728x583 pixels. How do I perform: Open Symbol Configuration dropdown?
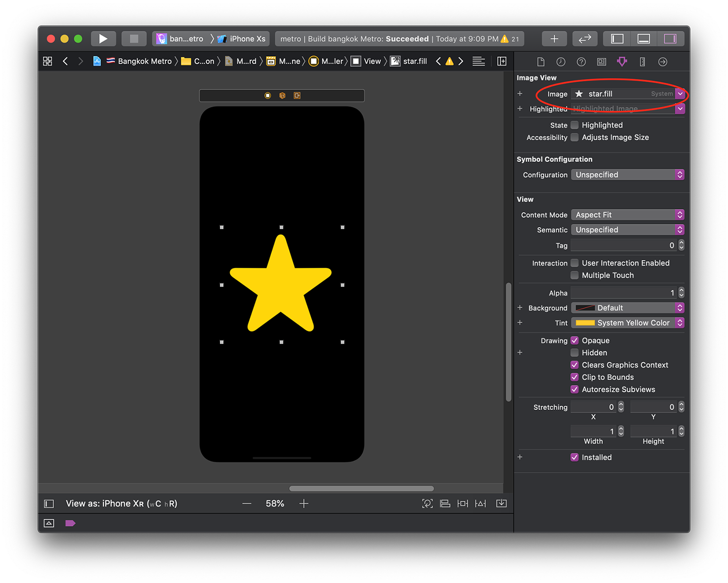(628, 175)
